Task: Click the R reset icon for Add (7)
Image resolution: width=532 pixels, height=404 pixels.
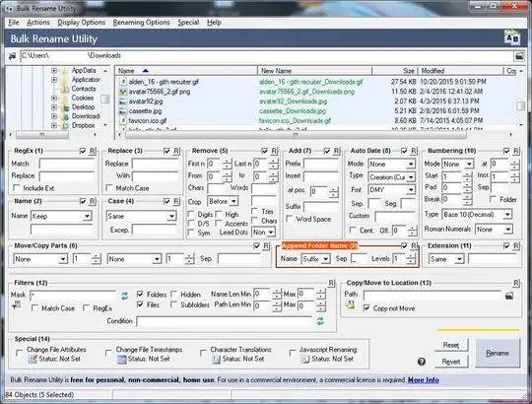Action: tap(336, 151)
